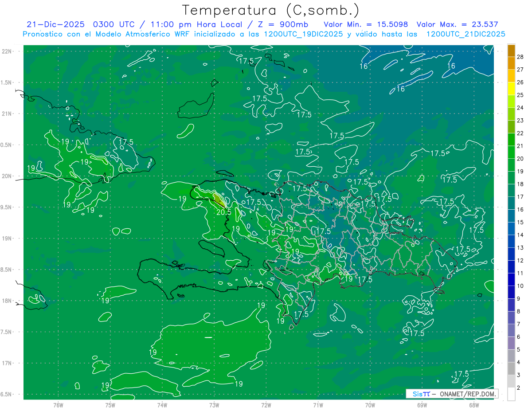
Task: Click the "70W" longitude axis label
Action: [x=370, y=405]
